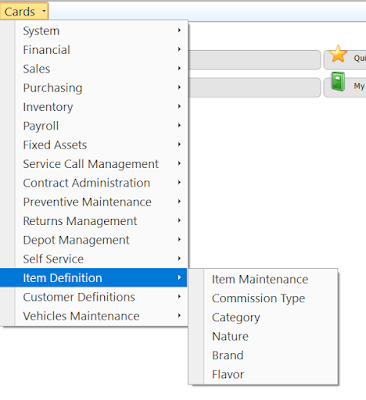This screenshot has width=366, height=400.
Task: Open the Customer Definitions submenu
Action: 94,297
